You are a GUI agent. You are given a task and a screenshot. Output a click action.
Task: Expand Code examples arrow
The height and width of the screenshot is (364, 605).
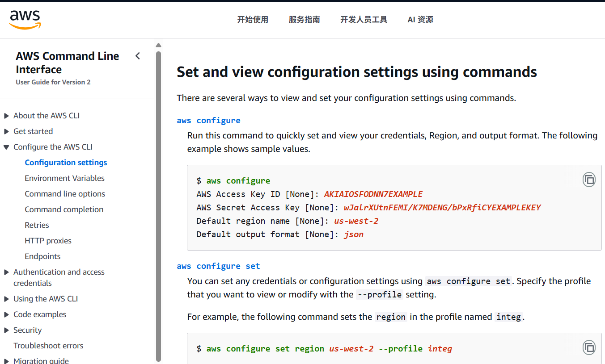[x=6, y=315]
